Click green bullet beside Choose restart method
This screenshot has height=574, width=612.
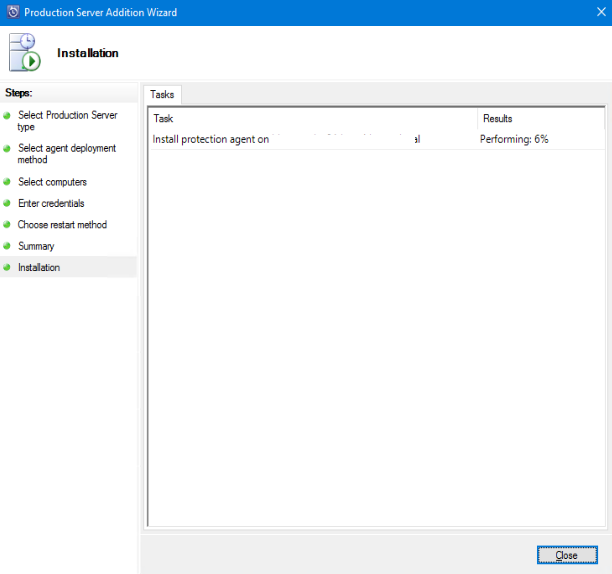tap(7, 225)
